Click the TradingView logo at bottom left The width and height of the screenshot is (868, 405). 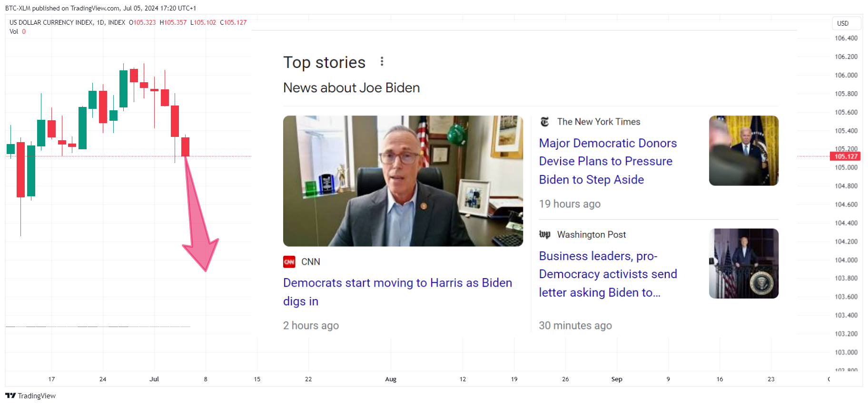(x=30, y=395)
